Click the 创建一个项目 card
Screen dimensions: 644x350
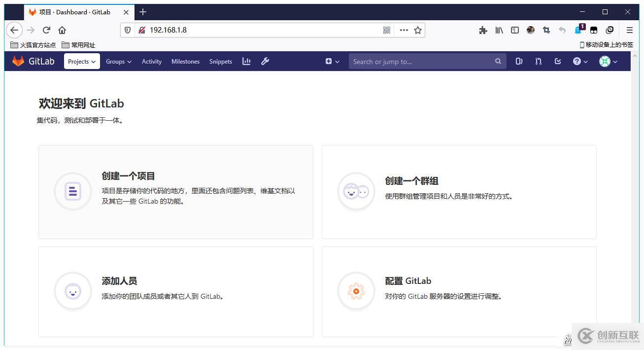click(x=128, y=175)
